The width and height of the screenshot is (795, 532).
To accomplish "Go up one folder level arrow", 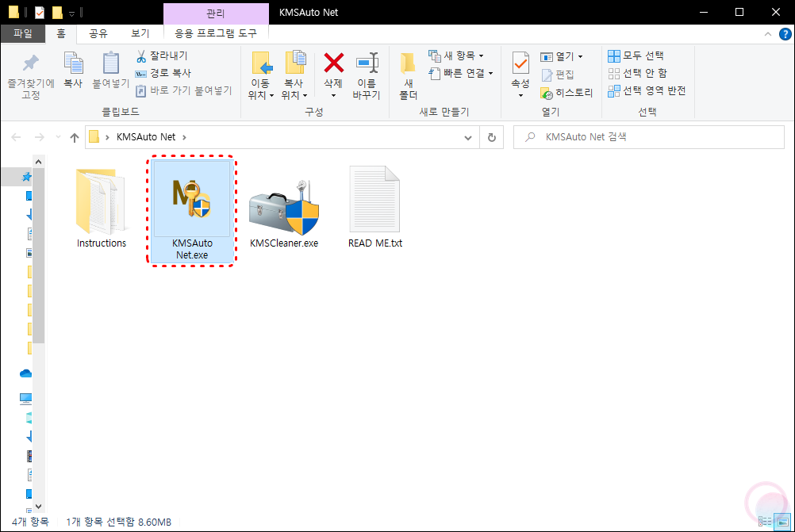I will click(75, 137).
